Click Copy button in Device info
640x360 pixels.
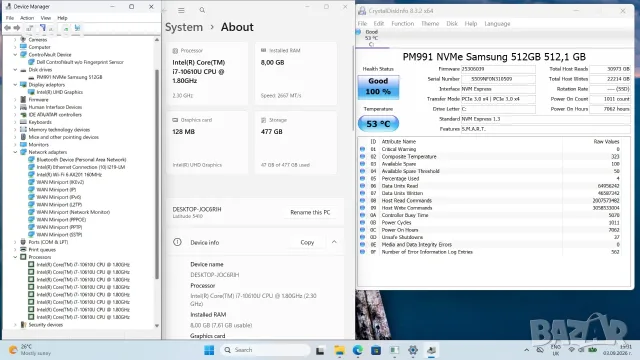[x=307, y=242]
